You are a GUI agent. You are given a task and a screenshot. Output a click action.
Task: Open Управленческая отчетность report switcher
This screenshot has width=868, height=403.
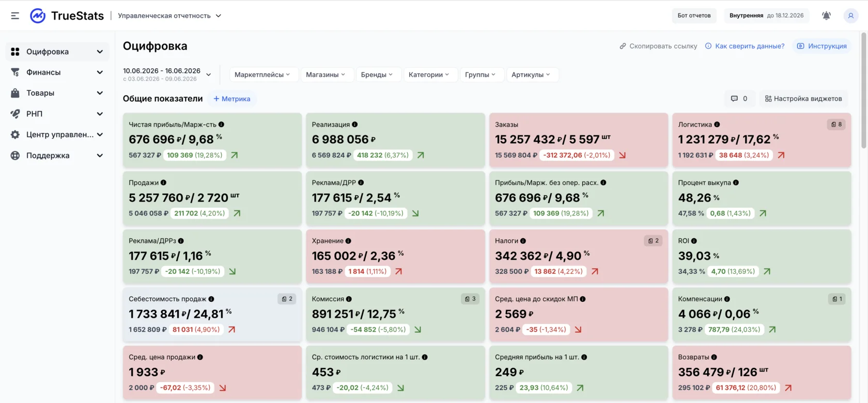click(169, 16)
